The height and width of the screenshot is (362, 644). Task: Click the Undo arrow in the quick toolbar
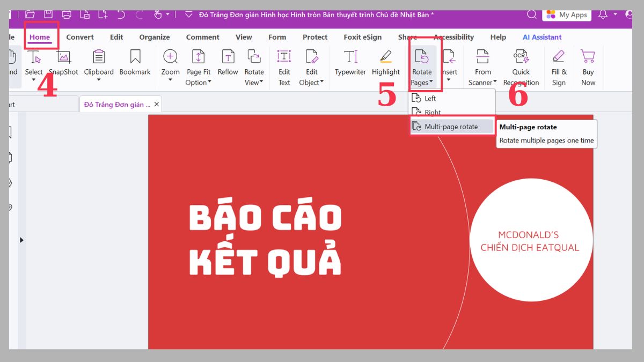click(x=121, y=14)
